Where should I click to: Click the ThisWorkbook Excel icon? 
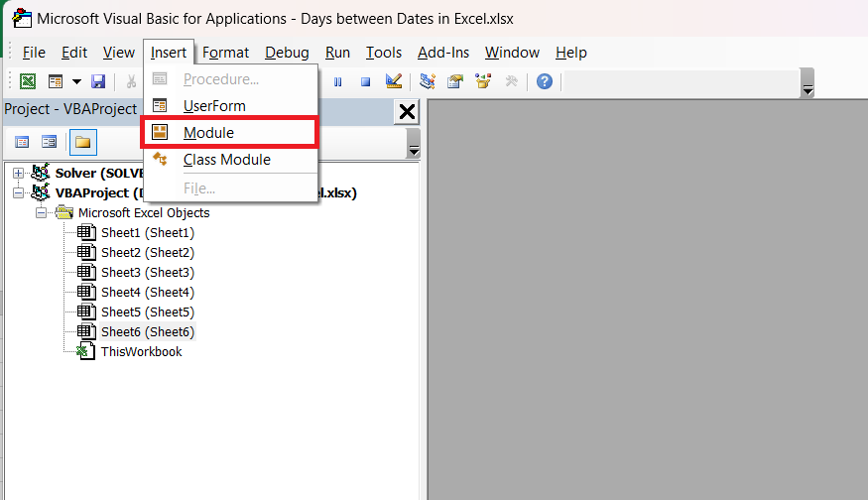(85, 351)
